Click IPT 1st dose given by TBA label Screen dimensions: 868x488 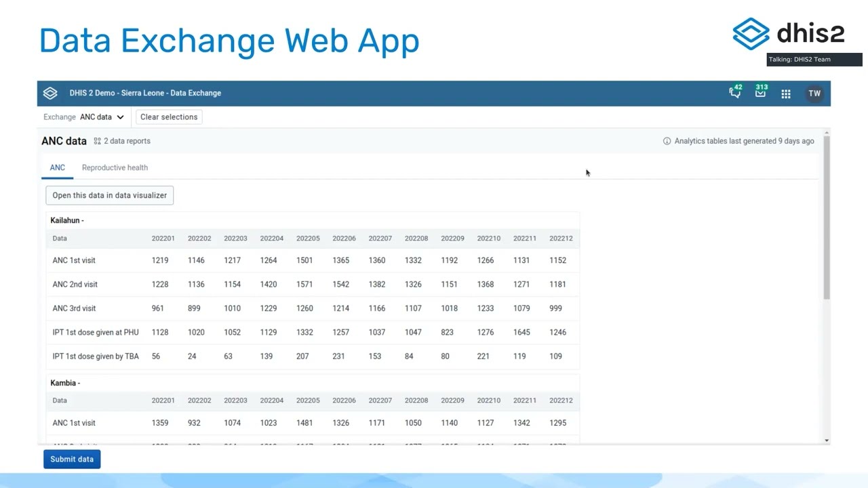[x=96, y=356]
